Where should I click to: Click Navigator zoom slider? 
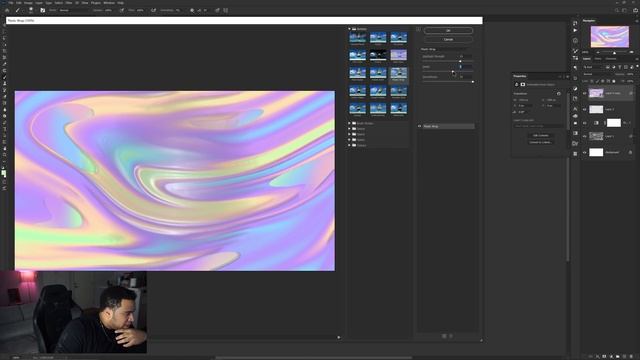click(615, 52)
